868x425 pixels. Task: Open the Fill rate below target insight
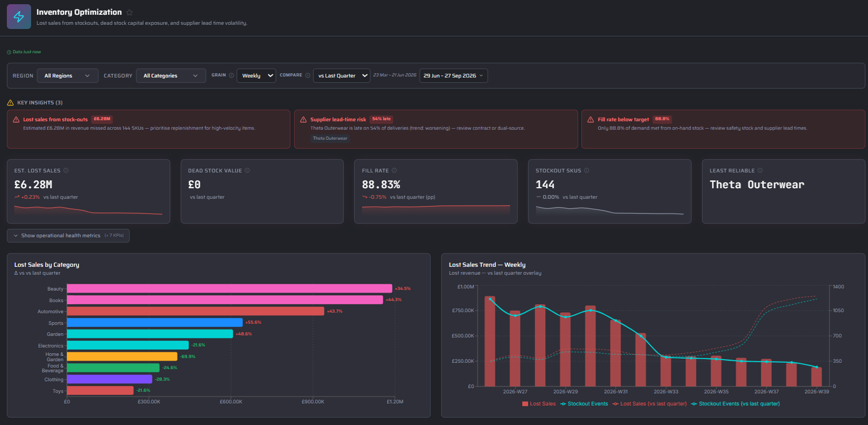point(723,129)
